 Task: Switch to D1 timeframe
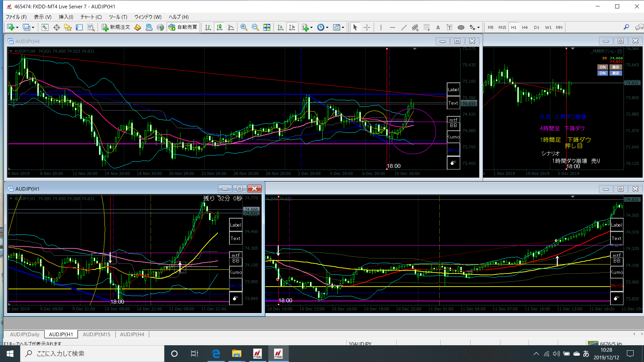[537, 27]
